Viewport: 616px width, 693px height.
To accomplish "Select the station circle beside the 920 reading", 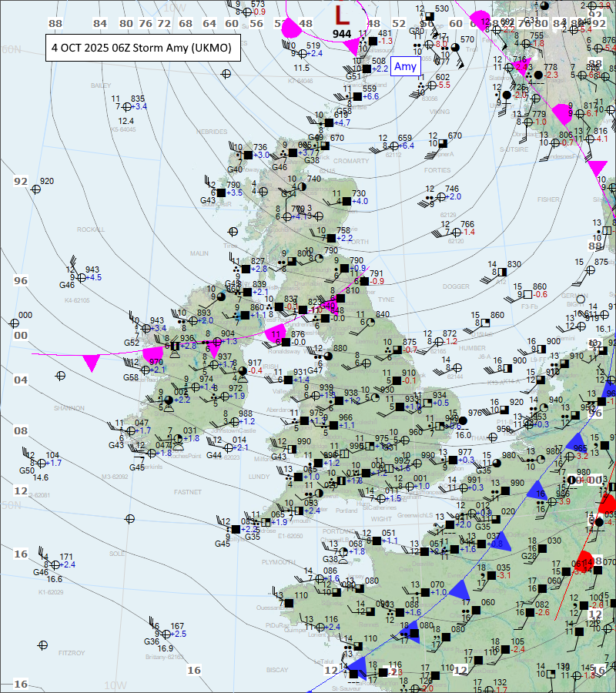I will tap(35, 189).
